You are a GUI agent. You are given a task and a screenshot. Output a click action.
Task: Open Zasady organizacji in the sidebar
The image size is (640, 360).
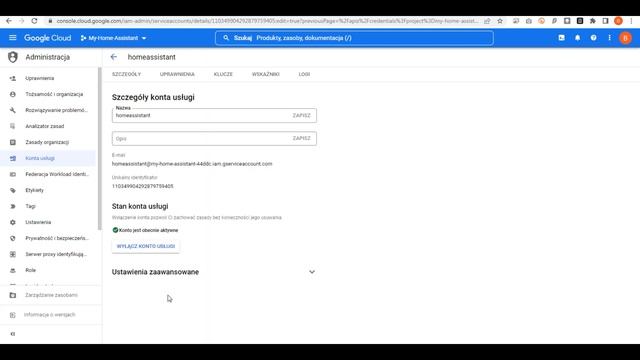point(48,142)
